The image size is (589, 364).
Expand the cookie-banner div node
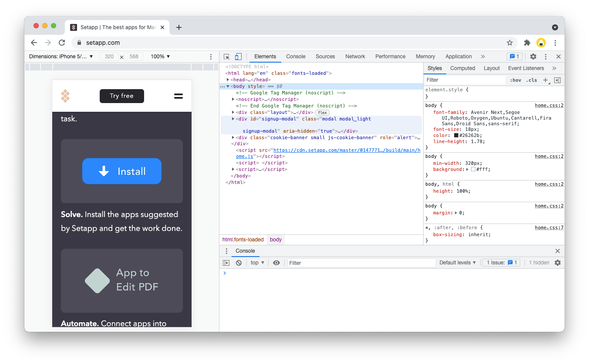[x=233, y=137]
